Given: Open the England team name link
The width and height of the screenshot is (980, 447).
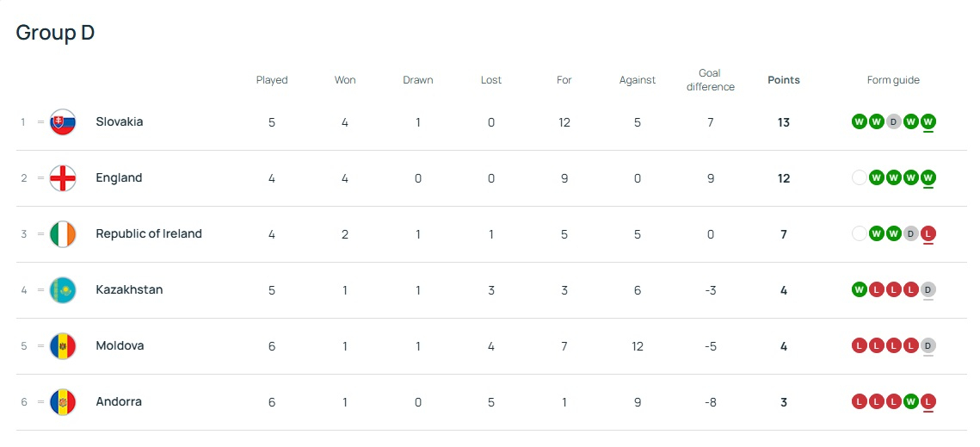Looking at the screenshot, I should [119, 178].
